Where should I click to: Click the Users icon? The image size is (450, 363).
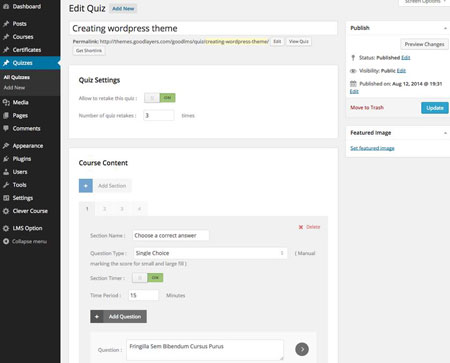point(6,172)
